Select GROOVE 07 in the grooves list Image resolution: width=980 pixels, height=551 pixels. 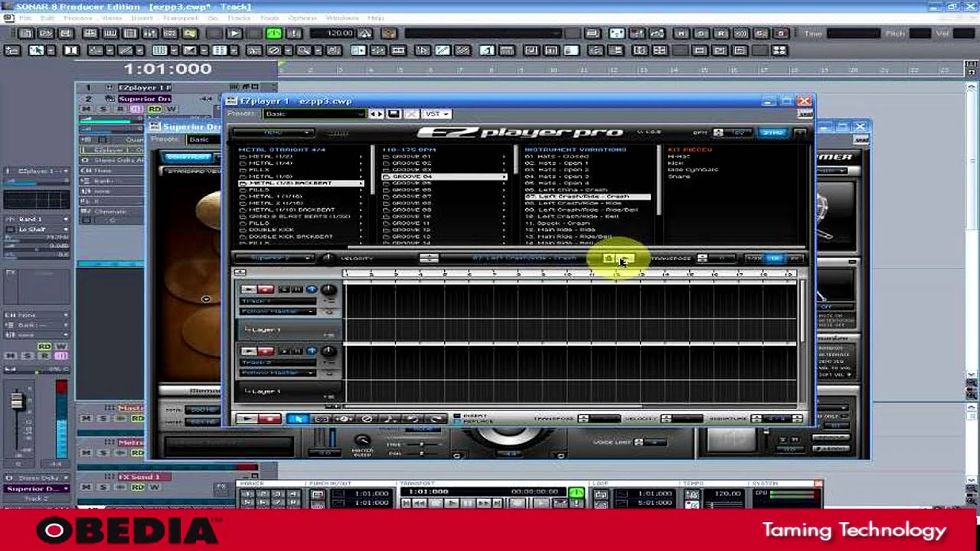point(444,197)
